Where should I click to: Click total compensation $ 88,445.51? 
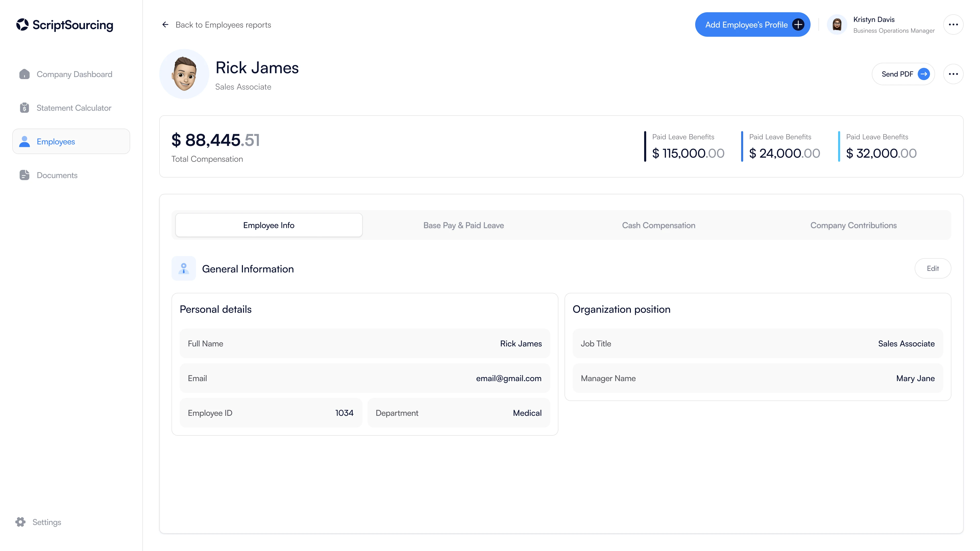(x=215, y=140)
